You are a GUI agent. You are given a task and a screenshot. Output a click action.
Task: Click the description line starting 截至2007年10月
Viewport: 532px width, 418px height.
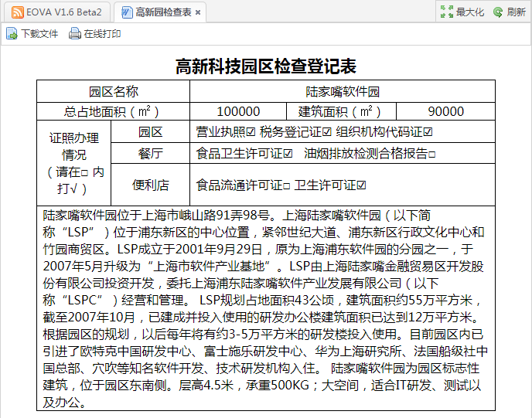click(262, 318)
